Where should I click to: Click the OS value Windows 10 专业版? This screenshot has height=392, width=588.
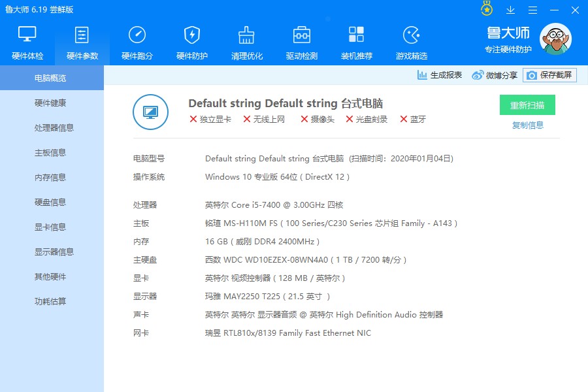(277, 176)
